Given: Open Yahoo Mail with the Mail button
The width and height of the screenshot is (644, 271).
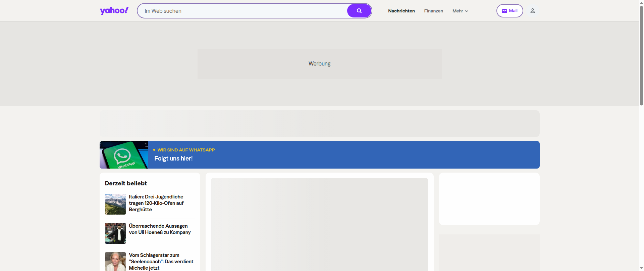Looking at the screenshot, I should pyautogui.click(x=509, y=11).
